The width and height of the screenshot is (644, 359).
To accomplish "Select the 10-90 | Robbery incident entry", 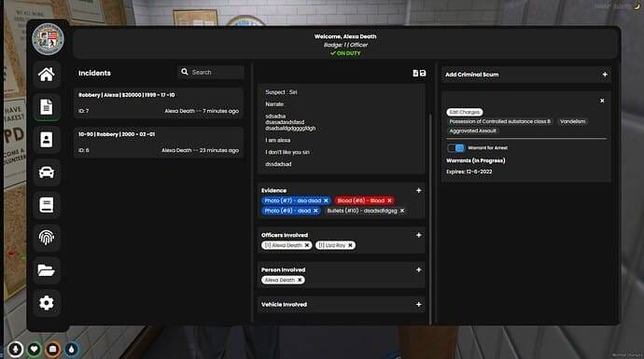I will click(159, 143).
